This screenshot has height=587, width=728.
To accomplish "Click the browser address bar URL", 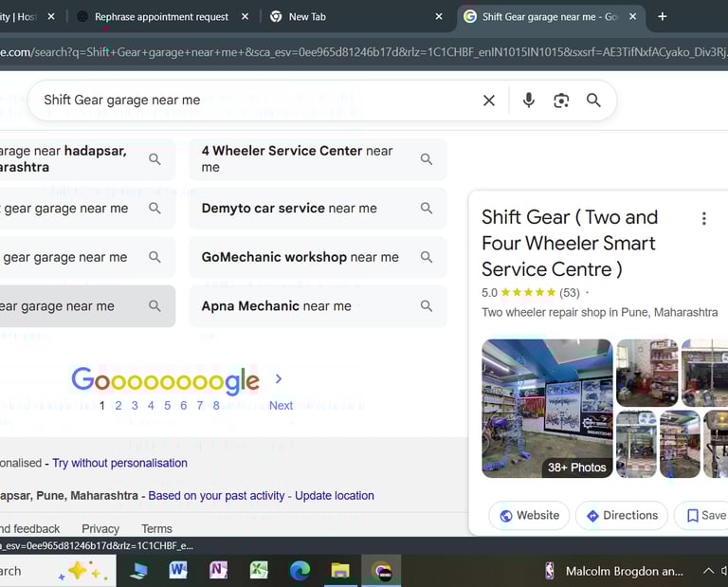I will [364, 52].
